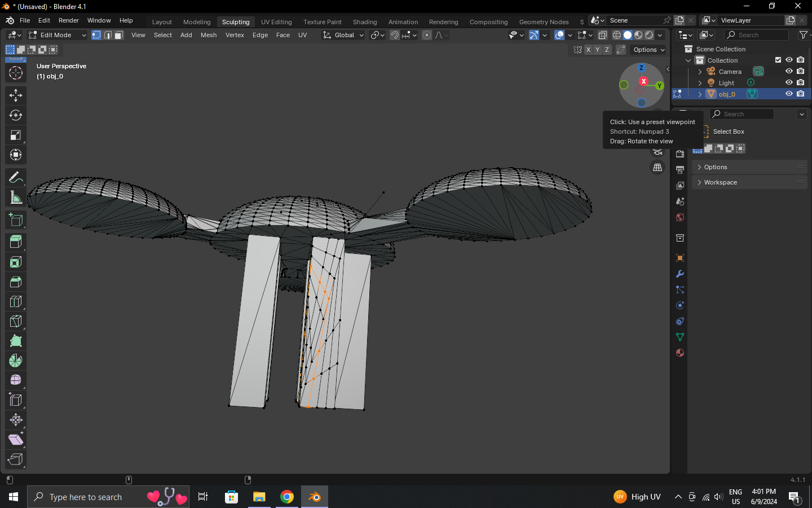Toggle X axis mesh symmetry
This screenshot has width=812, height=508.
(x=588, y=50)
